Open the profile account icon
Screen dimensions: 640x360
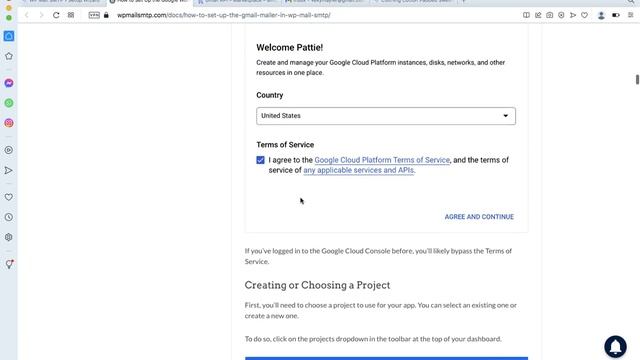point(601,16)
